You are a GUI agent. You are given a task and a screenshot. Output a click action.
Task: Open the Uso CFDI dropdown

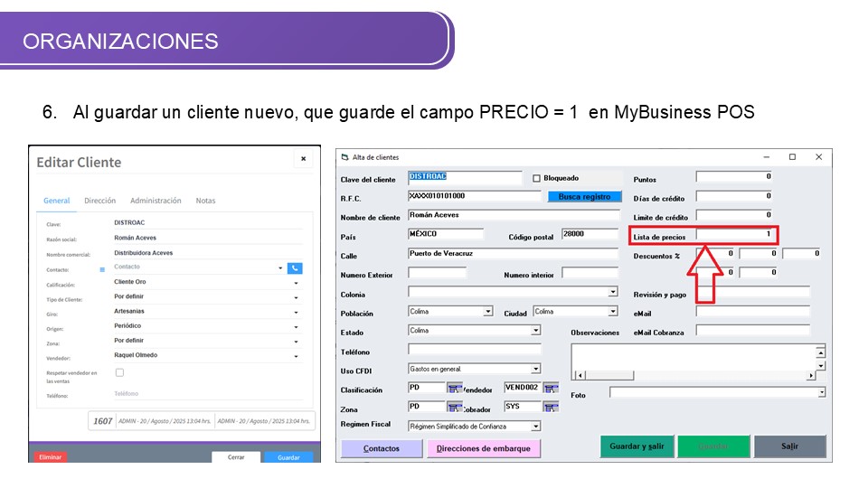pyautogui.click(x=535, y=369)
